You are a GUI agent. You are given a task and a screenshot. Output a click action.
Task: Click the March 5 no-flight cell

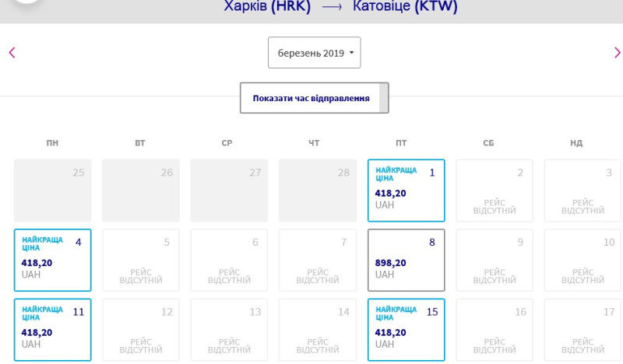(141, 260)
